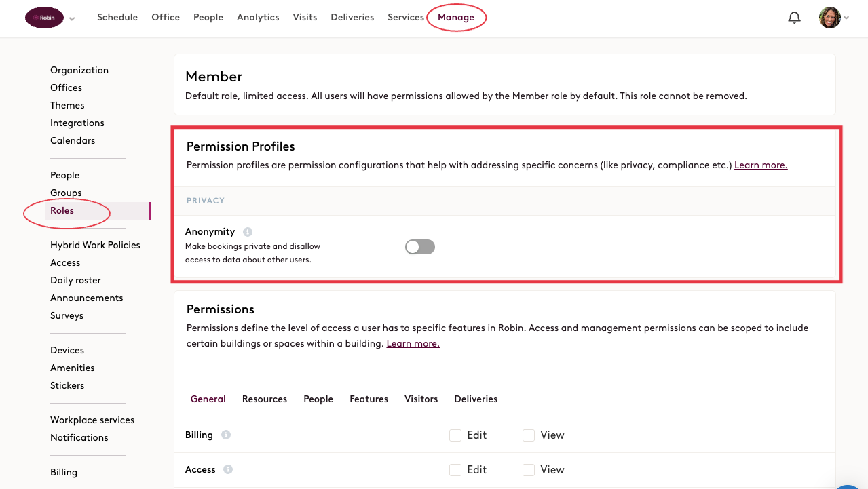Open Stickers in the sidebar
The image size is (868, 489).
67,385
